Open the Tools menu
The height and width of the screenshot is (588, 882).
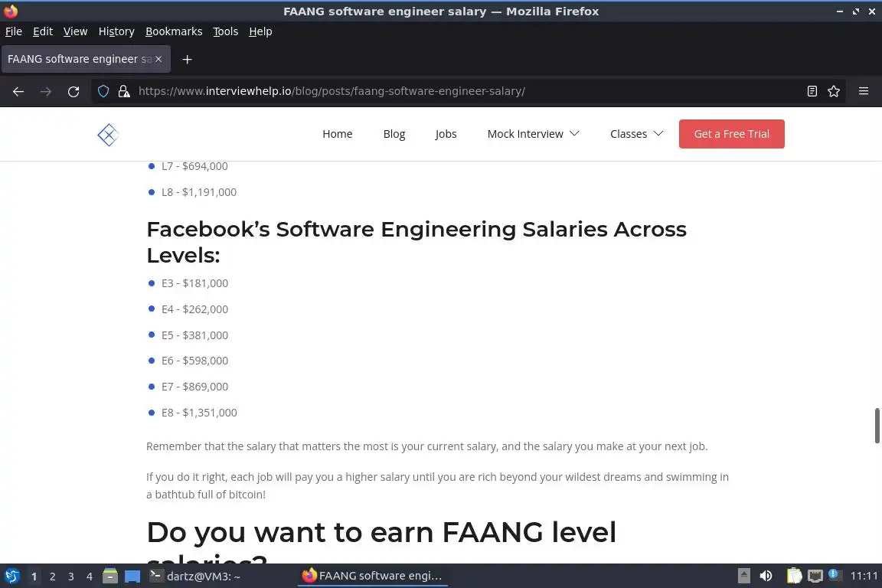[226, 31]
